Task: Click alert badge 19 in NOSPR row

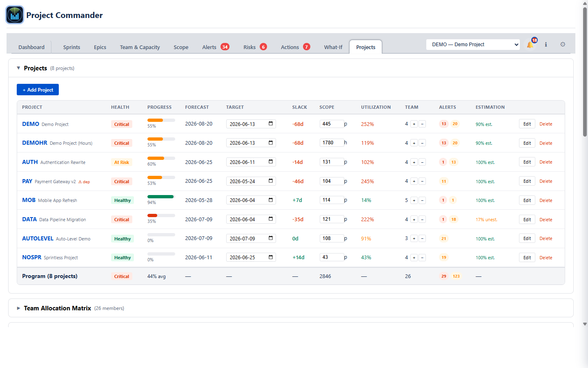Action: (x=444, y=258)
